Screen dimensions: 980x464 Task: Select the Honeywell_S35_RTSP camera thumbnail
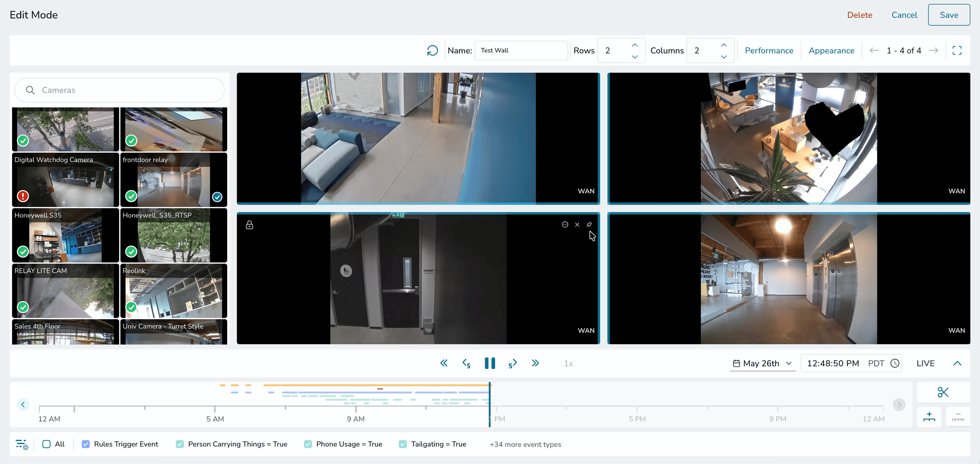[x=174, y=235]
